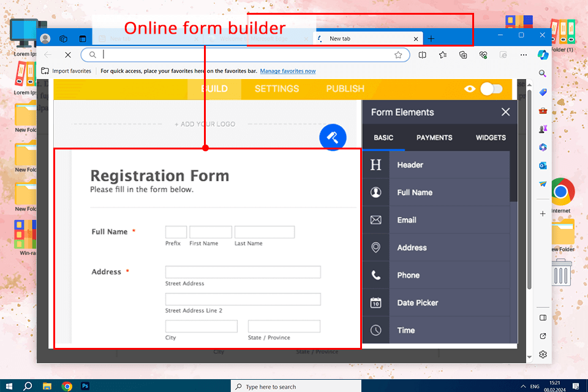Add the Phone handset element icon
The width and height of the screenshot is (588, 392).
[375, 275]
